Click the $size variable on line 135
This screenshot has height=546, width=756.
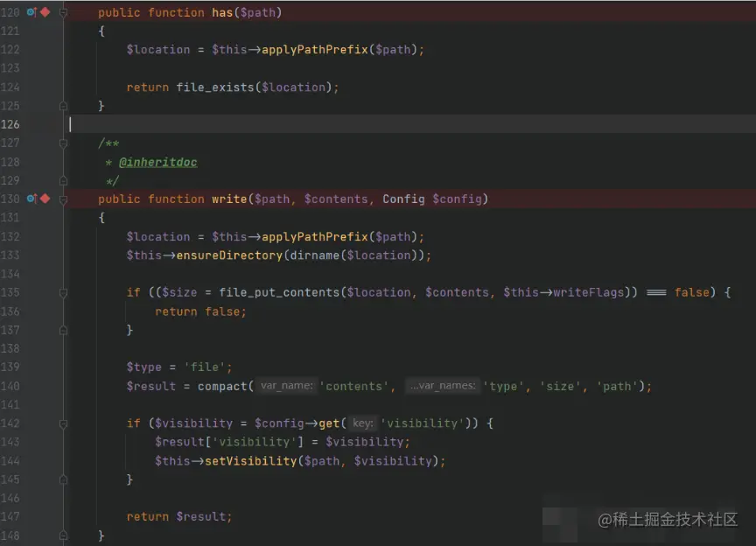(179, 292)
